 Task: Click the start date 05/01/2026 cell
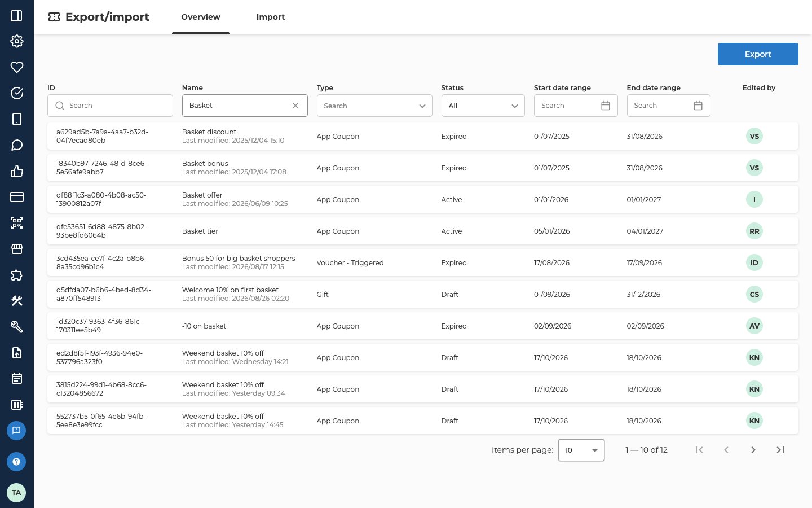(x=552, y=231)
